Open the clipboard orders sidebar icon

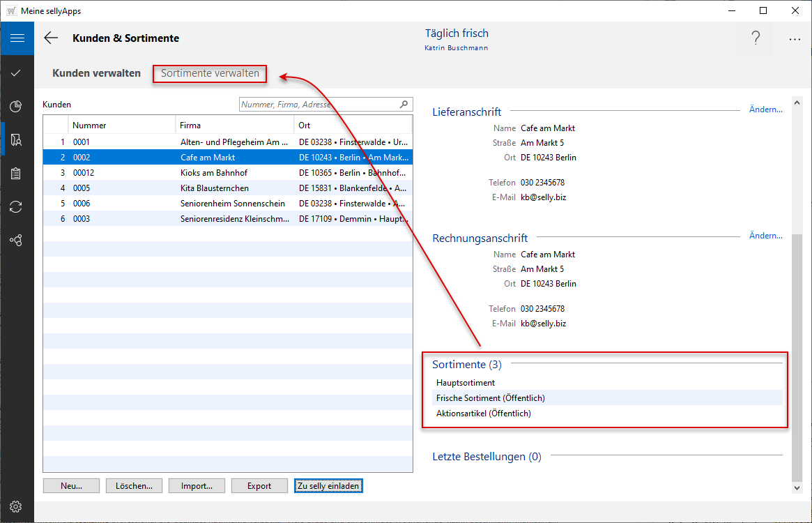(17, 173)
